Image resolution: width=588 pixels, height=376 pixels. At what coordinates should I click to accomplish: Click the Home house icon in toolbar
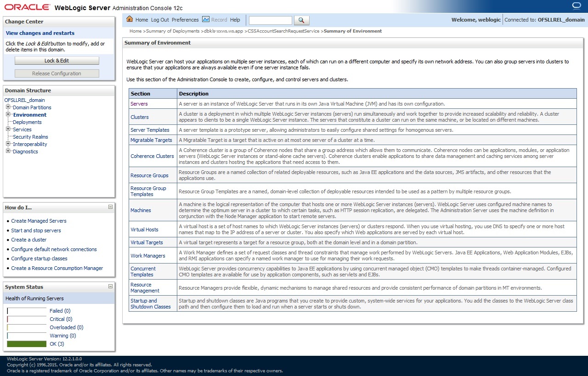pyautogui.click(x=130, y=19)
